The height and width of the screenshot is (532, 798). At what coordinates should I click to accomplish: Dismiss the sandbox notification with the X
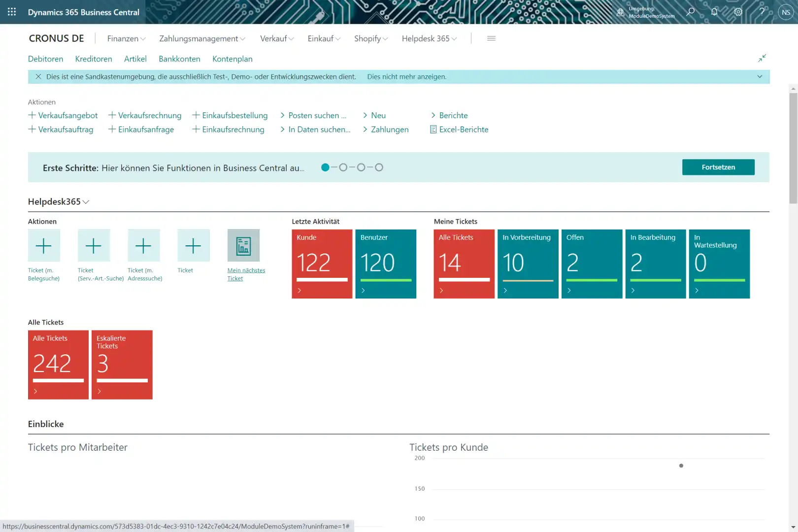click(x=38, y=77)
